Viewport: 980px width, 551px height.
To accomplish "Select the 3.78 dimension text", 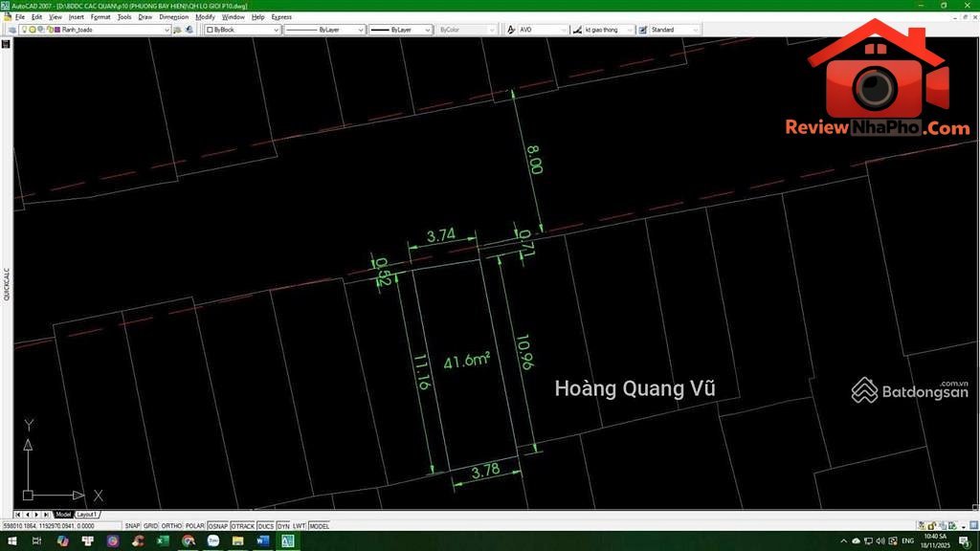I will tap(485, 471).
